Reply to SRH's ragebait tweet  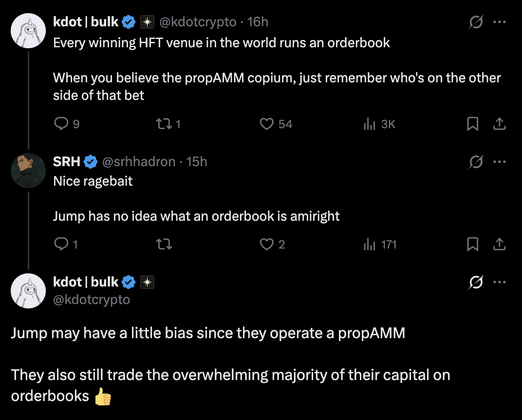[61, 244]
